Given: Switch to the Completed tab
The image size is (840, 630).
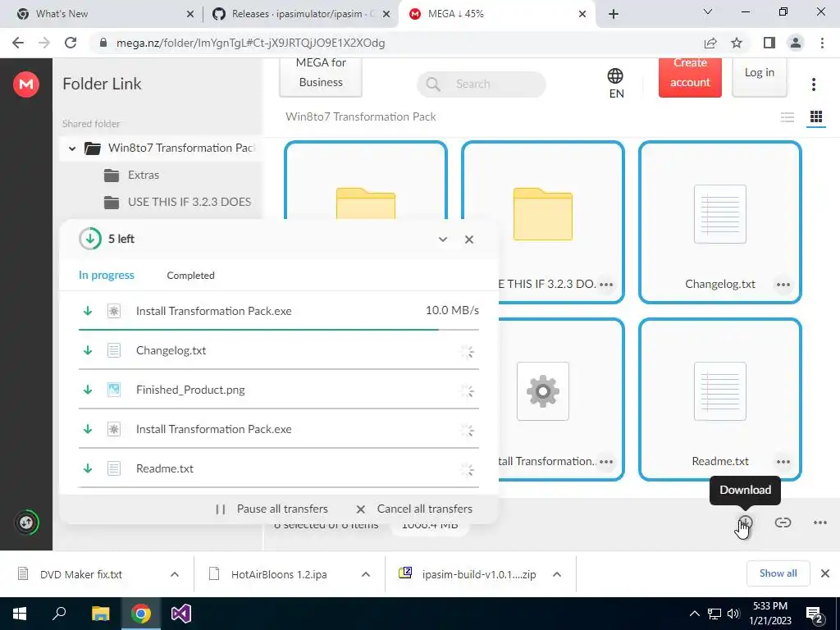Looking at the screenshot, I should 190,276.
